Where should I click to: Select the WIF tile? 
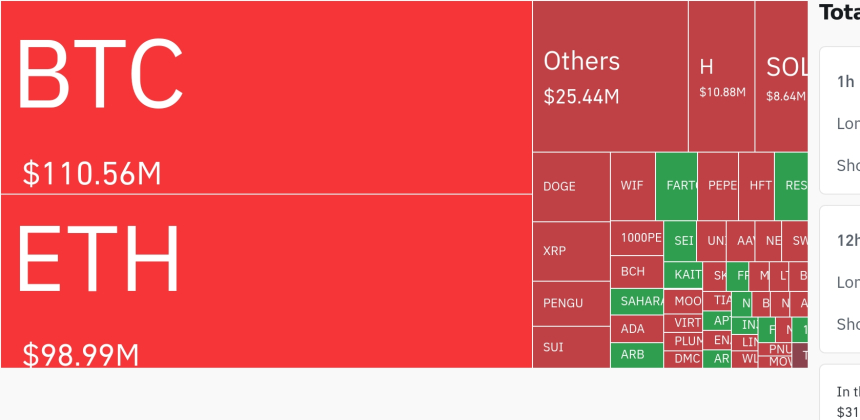(x=632, y=186)
